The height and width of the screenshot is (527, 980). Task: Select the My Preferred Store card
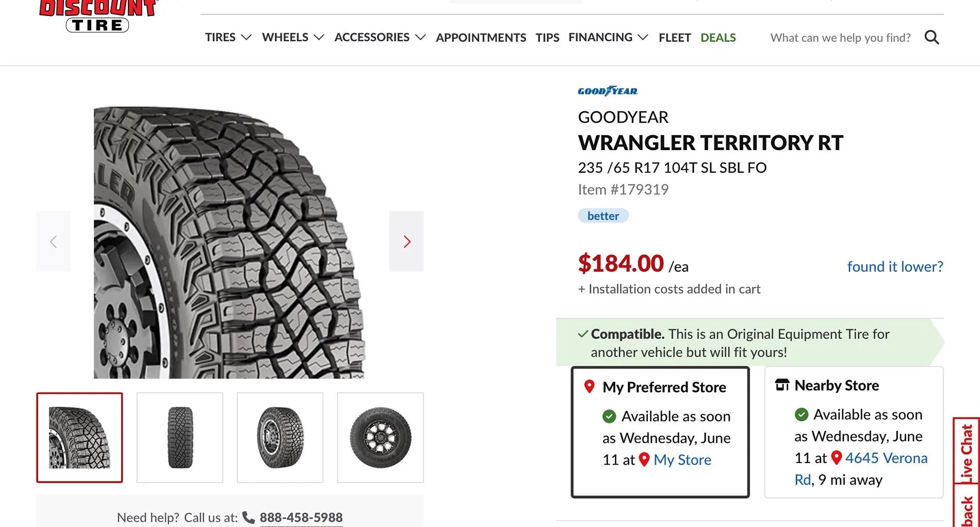pyautogui.click(x=660, y=432)
